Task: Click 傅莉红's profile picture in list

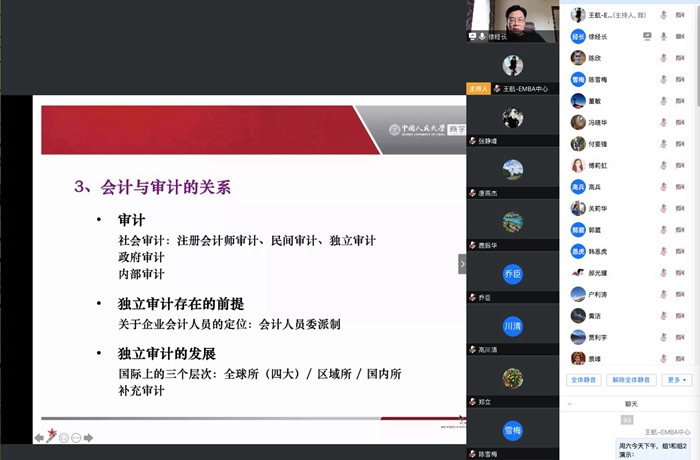Action: (x=578, y=166)
